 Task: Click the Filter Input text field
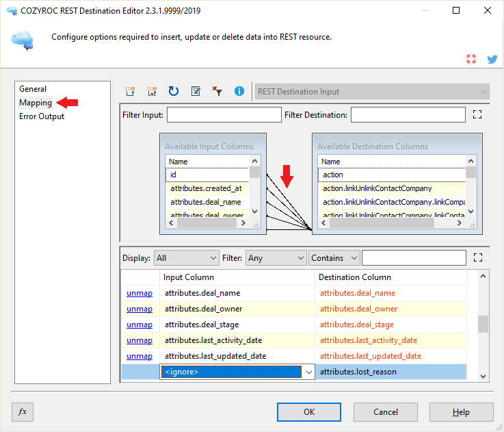[x=224, y=115]
